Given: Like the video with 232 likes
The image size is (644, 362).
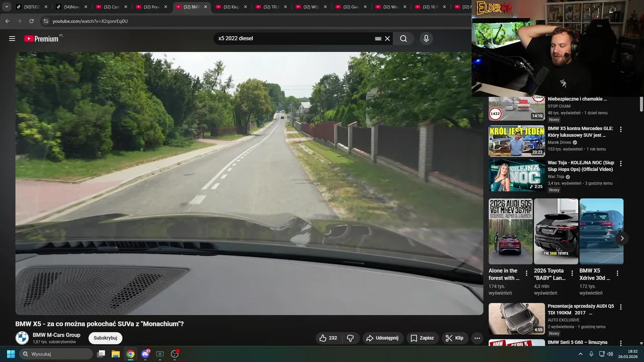Looking at the screenshot, I should [x=328, y=338].
